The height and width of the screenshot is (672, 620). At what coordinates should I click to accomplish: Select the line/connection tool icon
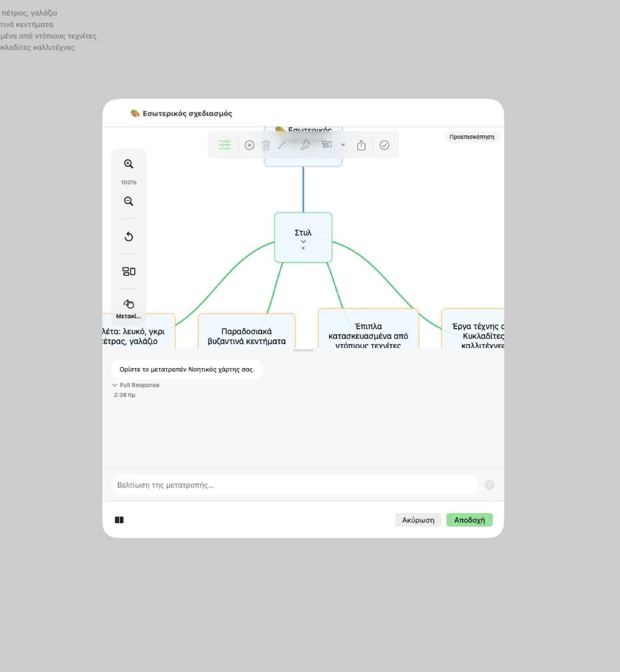click(x=282, y=145)
